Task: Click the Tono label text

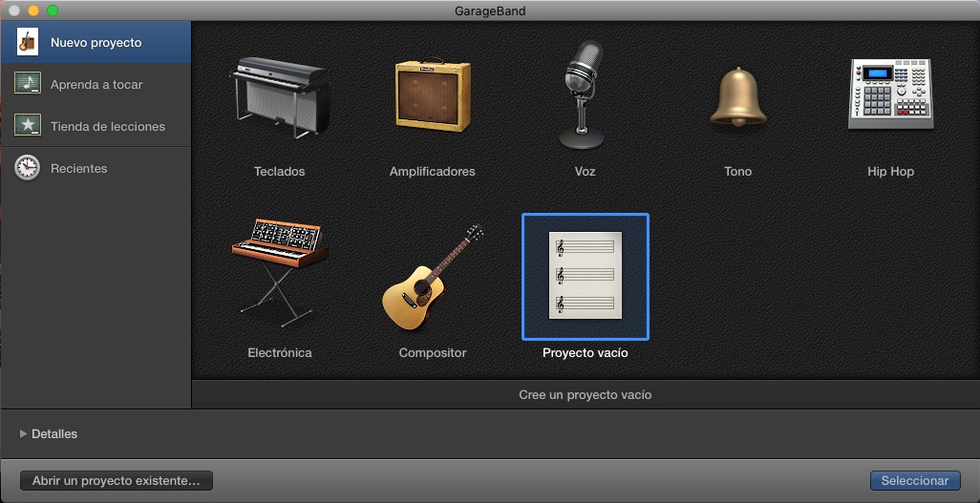Action: click(738, 171)
